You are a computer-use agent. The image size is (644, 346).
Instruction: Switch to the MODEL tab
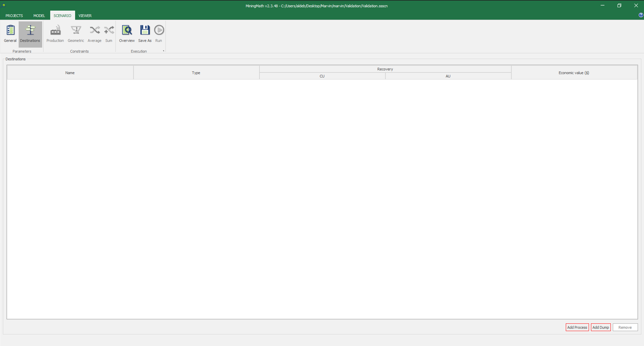(x=39, y=16)
